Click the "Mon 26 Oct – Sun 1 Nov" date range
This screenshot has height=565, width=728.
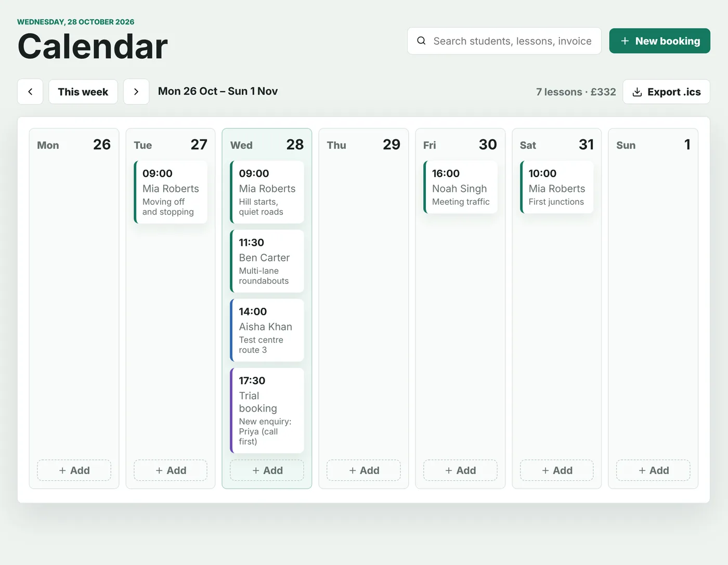tap(218, 91)
